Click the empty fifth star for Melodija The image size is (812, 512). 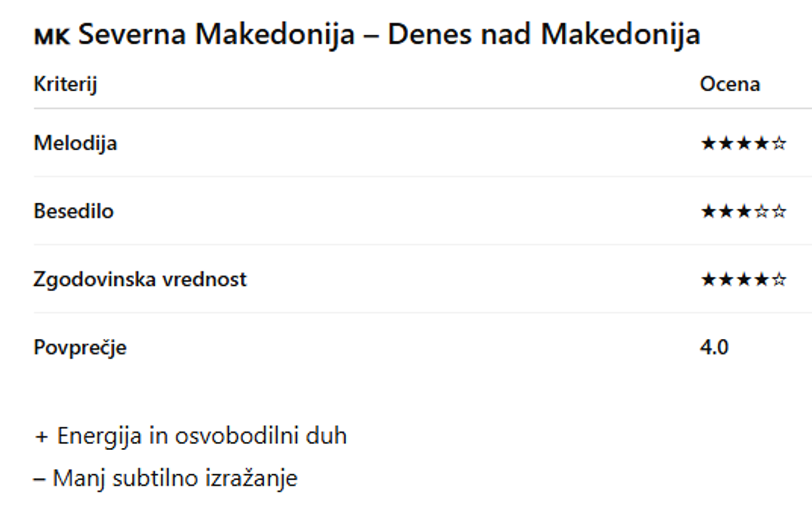[x=779, y=143]
